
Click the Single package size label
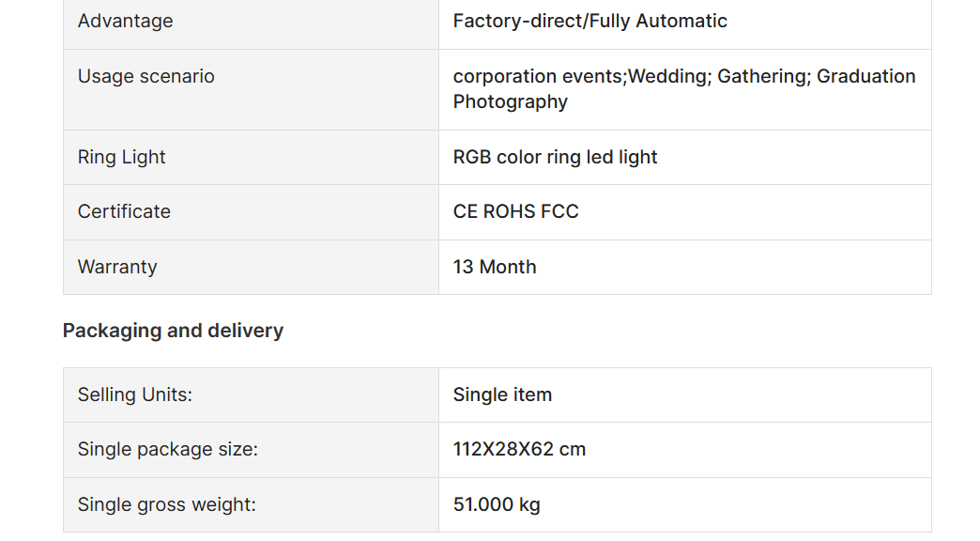(x=167, y=450)
